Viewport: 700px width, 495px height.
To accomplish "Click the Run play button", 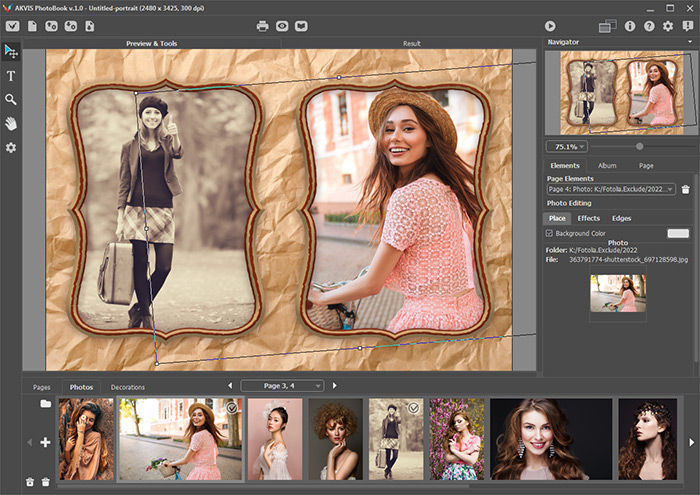I will coord(550,26).
